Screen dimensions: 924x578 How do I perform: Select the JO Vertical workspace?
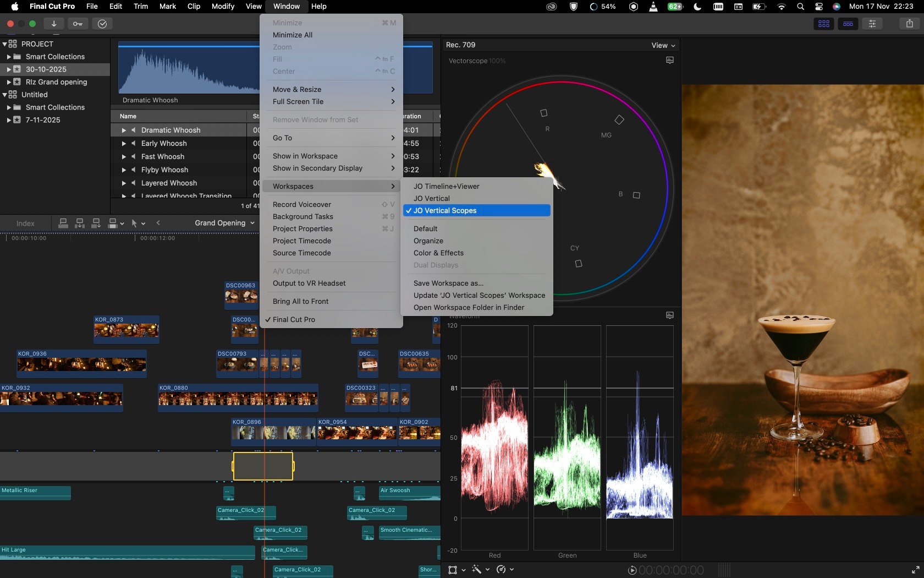[x=477, y=198]
